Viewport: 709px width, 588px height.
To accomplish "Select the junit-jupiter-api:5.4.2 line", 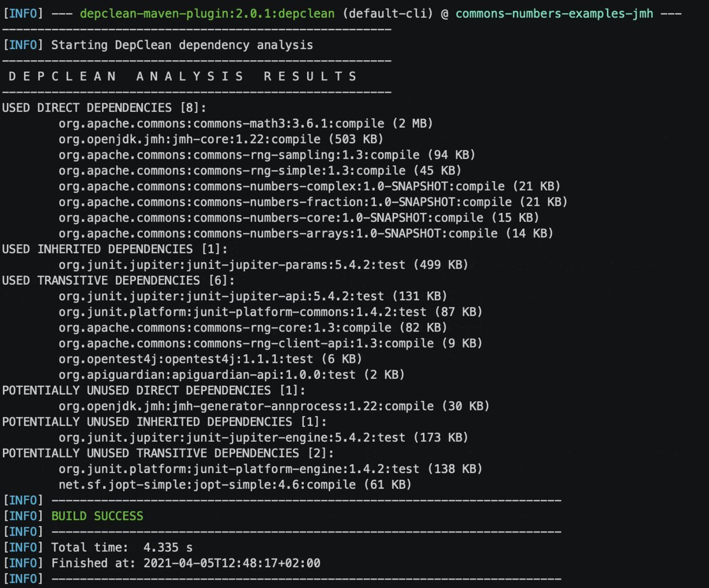I will point(253,295).
